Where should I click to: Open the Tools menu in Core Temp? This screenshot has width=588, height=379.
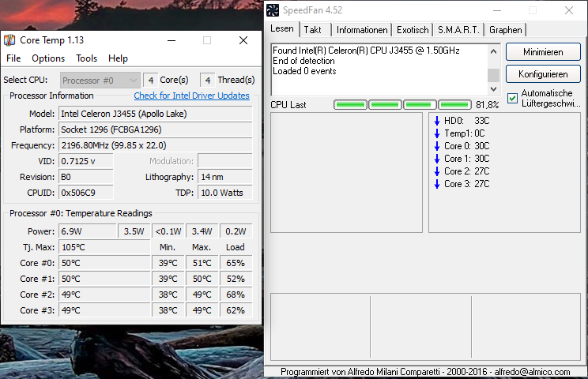87,58
